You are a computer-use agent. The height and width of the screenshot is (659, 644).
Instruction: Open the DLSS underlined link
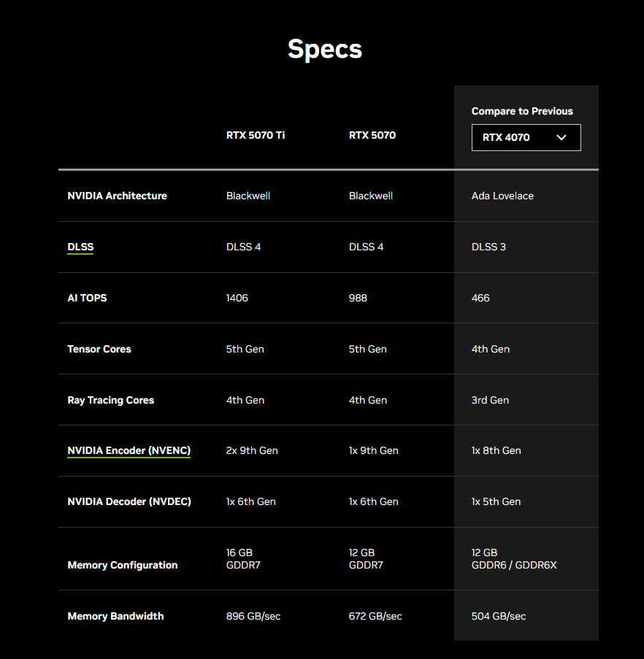(80, 247)
